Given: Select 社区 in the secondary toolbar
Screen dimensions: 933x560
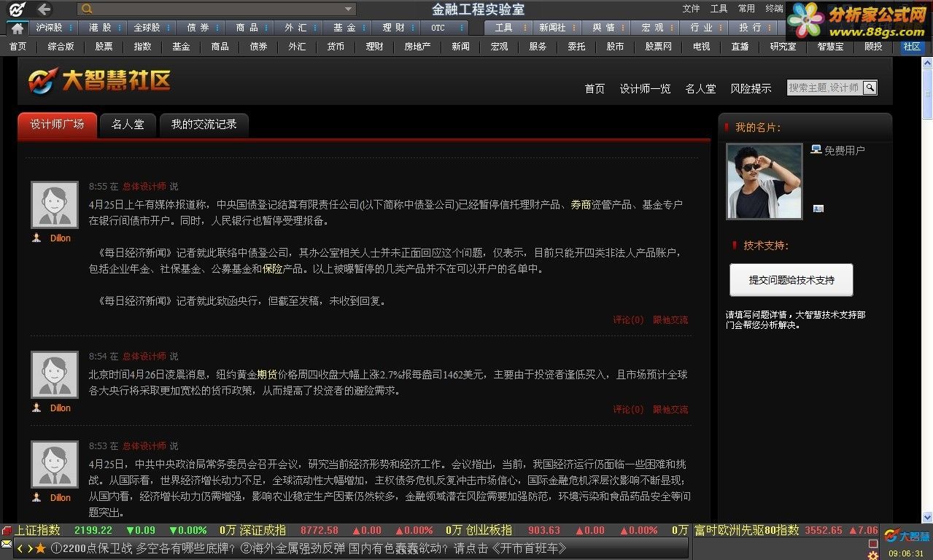Looking at the screenshot, I should click(x=912, y=46).
